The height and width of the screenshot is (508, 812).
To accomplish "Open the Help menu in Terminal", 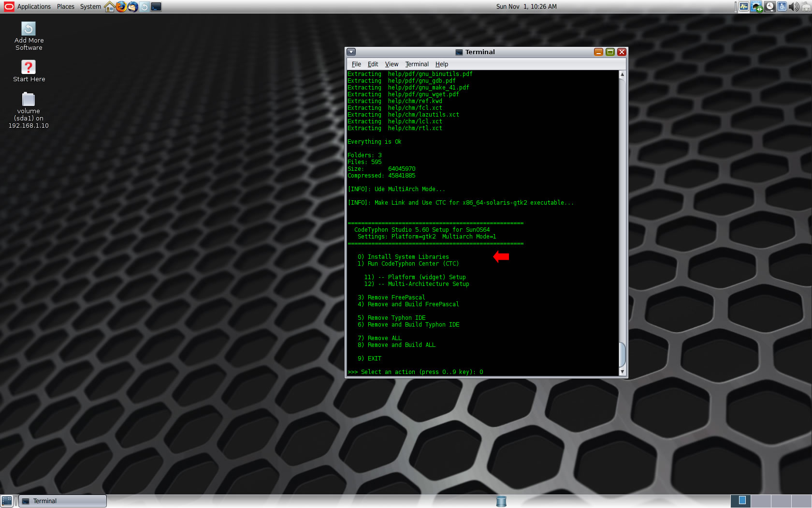I will click(x=441, y=64).
